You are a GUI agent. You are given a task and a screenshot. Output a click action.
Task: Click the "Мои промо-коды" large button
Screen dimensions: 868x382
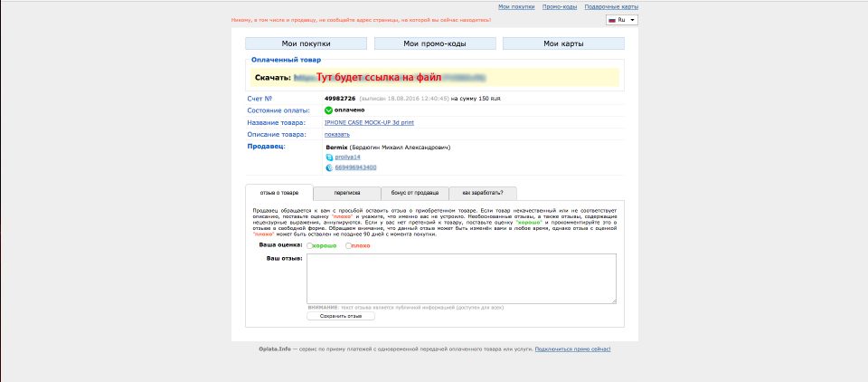click(435, 43)
